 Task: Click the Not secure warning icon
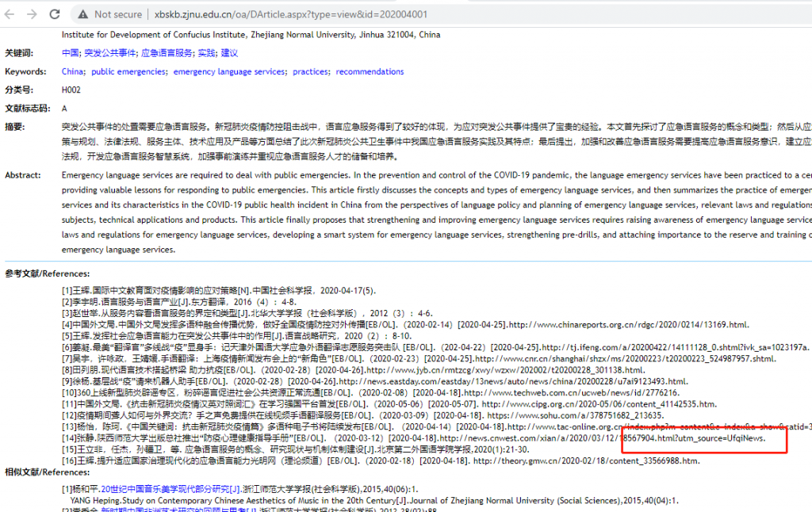coord(82,14)
